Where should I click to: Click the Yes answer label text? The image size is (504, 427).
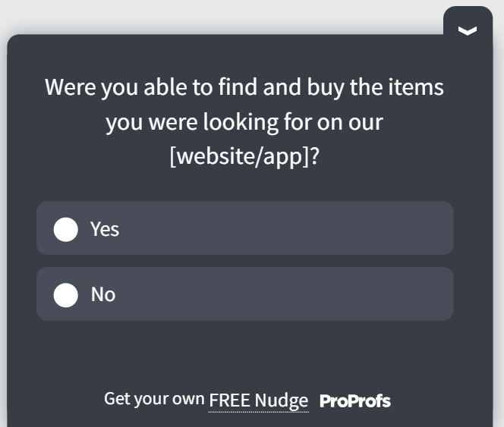(105, 229)
